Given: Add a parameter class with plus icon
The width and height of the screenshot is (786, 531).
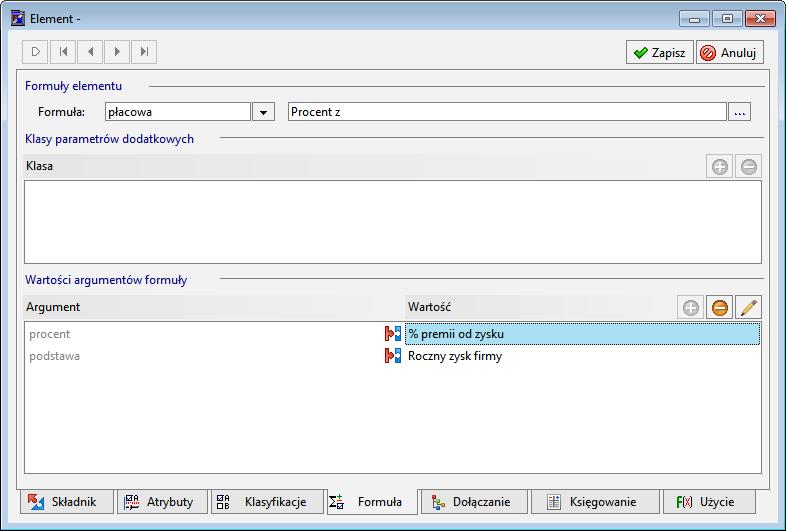Looking at the screenshot, I should 720,166.
